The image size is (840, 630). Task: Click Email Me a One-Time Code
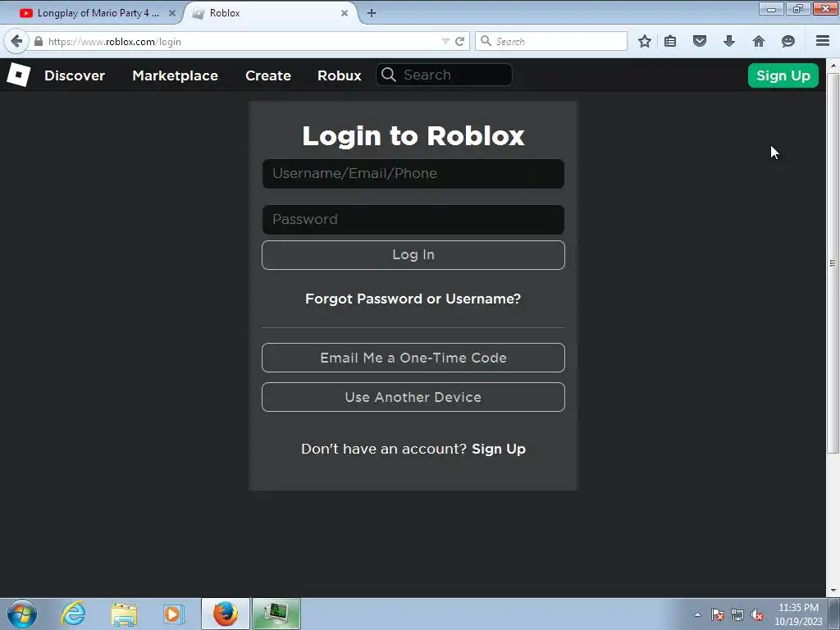pyautogui.click(x=413, y=358)
